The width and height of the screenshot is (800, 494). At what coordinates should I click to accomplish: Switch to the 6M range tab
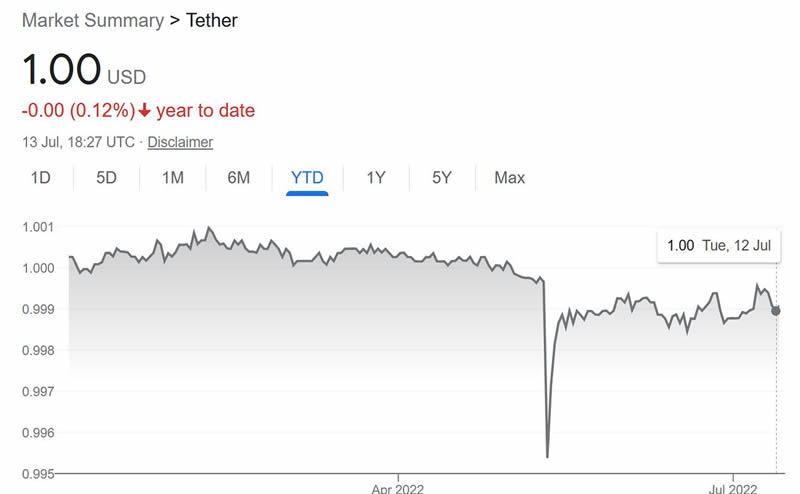coord(238,178)
